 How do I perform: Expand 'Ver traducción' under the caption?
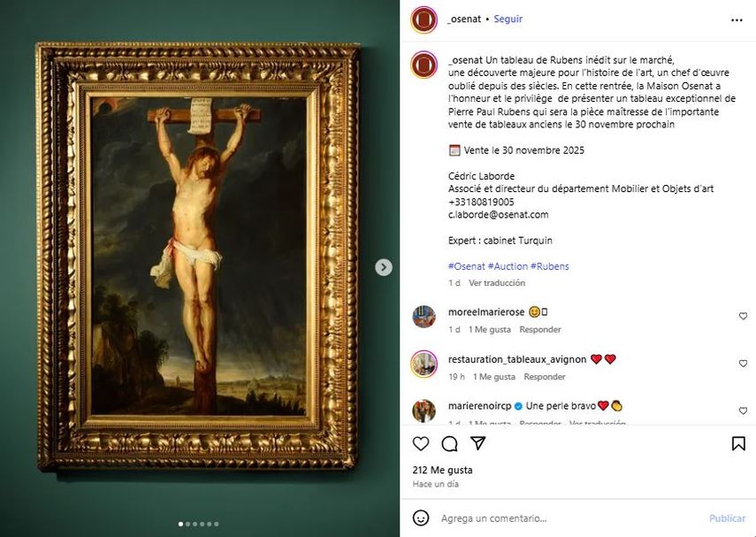[497, 282]
